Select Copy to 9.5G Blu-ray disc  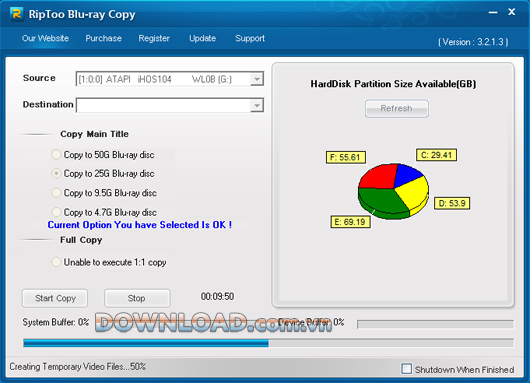click(x=56, y=193)
